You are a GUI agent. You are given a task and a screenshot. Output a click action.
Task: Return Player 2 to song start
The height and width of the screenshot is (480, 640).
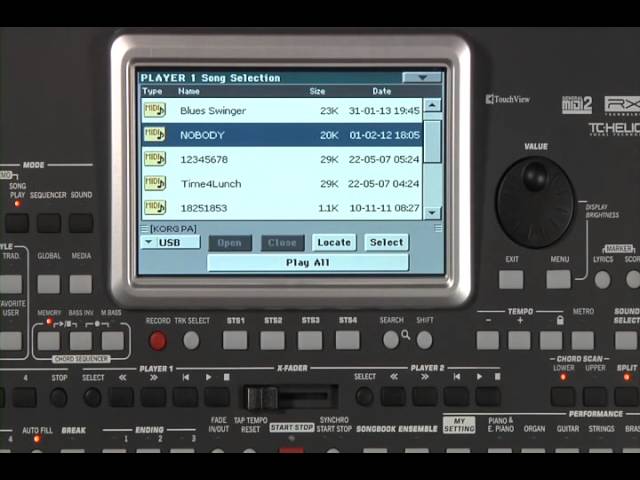click(456, 396)
